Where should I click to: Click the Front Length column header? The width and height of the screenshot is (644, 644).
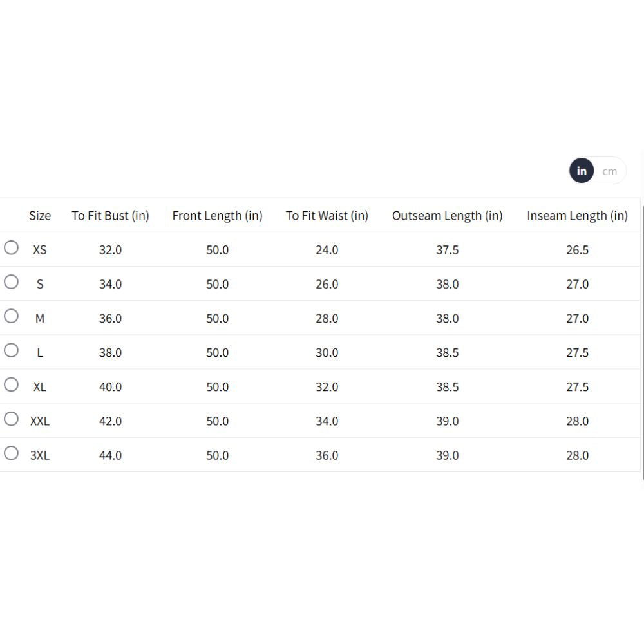tap(217, 216)
